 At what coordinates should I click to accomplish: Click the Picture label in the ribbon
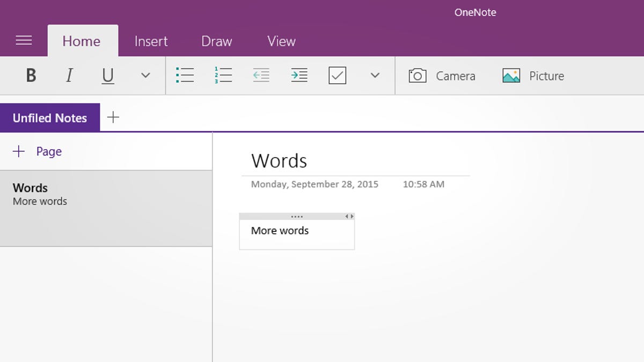[x=547, y=76]
